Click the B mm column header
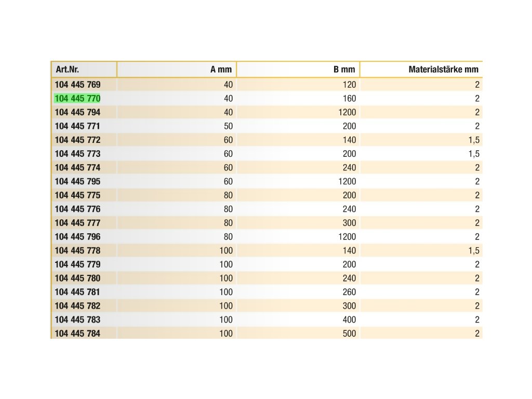Image resolution: width=532 pixels, height=399 pixels. click(x=344, y=69)
